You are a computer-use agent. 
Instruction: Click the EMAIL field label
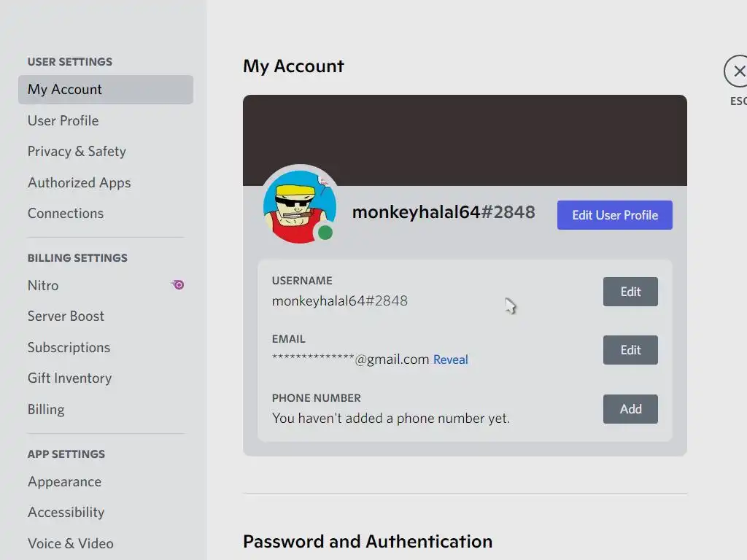pos(289,339)
